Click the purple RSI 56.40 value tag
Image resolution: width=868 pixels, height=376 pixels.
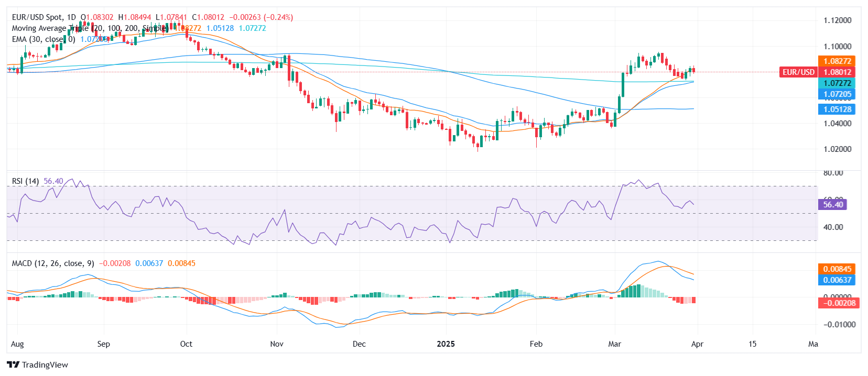click(832, 205)
